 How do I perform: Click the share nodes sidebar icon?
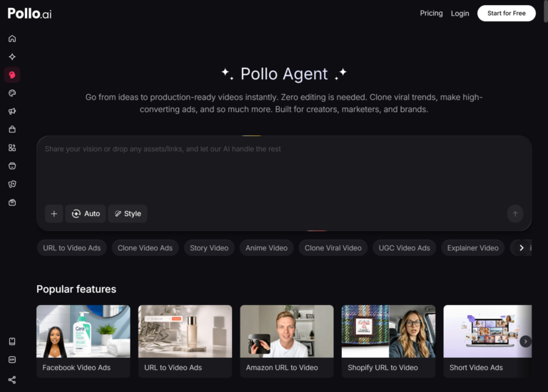coord(12,380)
